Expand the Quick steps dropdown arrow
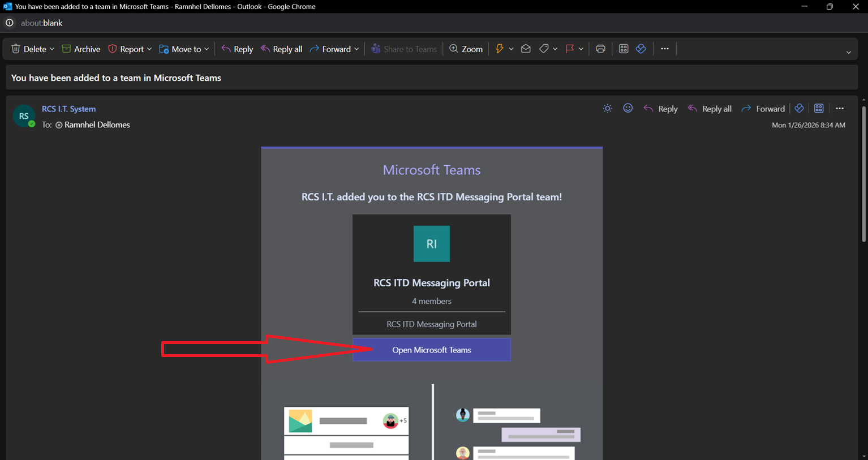The height and width of the screenshot is (460, 868). click(x=511, y=49)
